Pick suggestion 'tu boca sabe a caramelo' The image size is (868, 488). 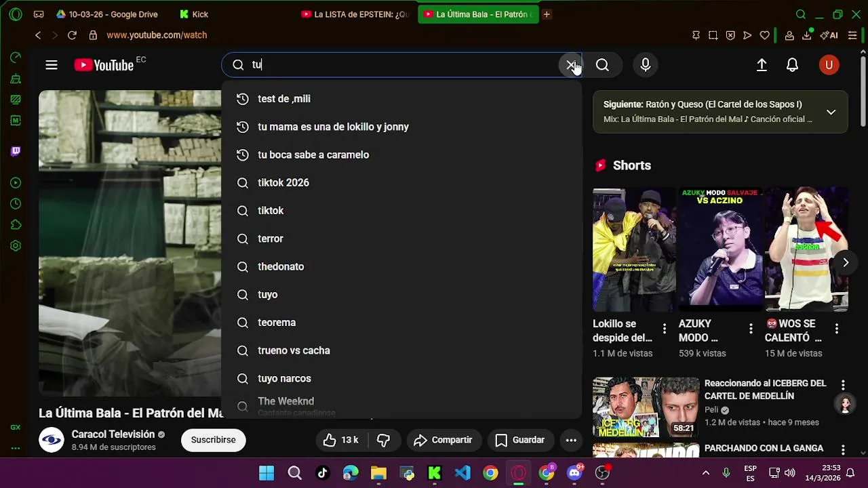(401, 155)
